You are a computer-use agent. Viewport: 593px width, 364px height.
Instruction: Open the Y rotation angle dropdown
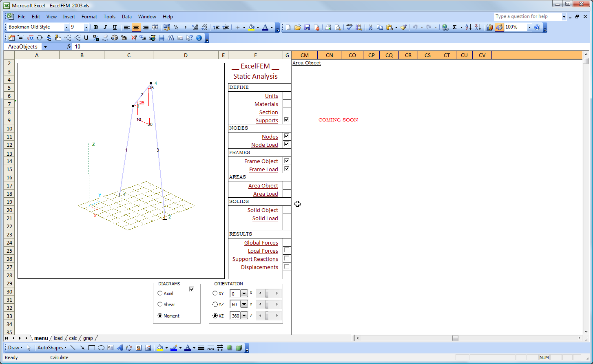point(244,304)
